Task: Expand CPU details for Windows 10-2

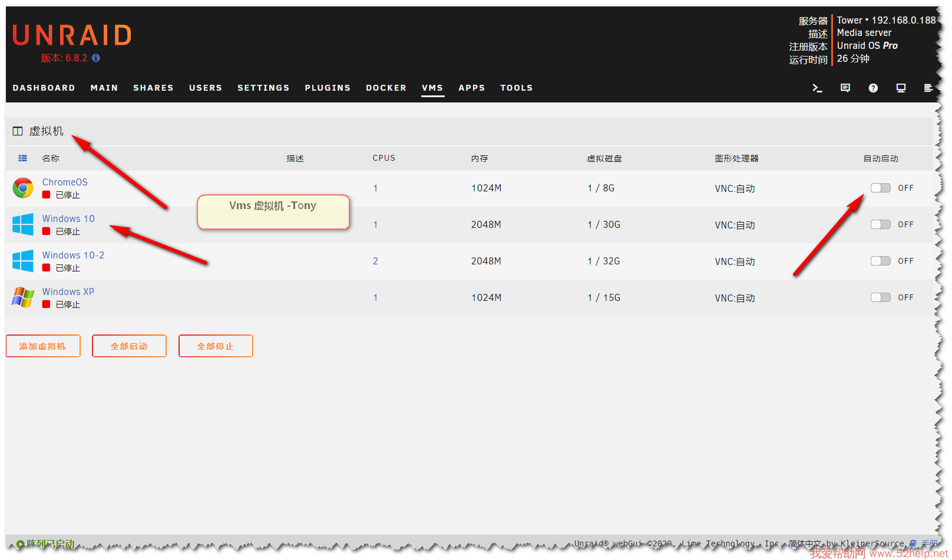Action: [375, 261]
